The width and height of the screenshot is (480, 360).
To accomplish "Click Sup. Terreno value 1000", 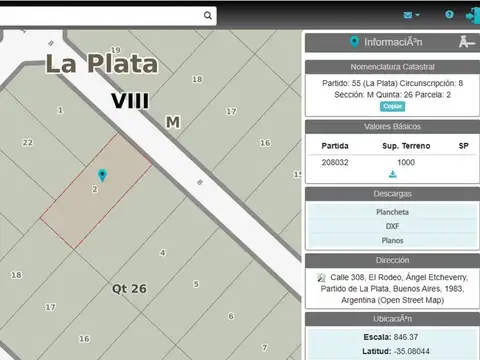I will coord(406,162).
